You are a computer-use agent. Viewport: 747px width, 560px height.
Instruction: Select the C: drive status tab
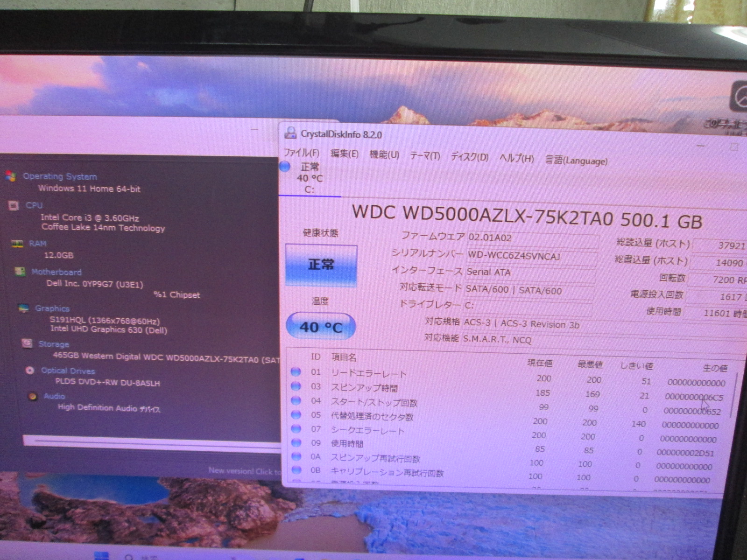(308, 178)
